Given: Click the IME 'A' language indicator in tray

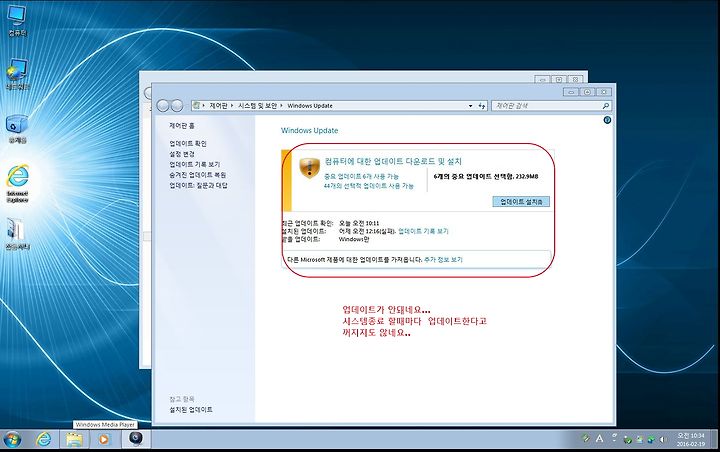Looking at the screenshot, I should pyautogui.click(x=599, y=439).
